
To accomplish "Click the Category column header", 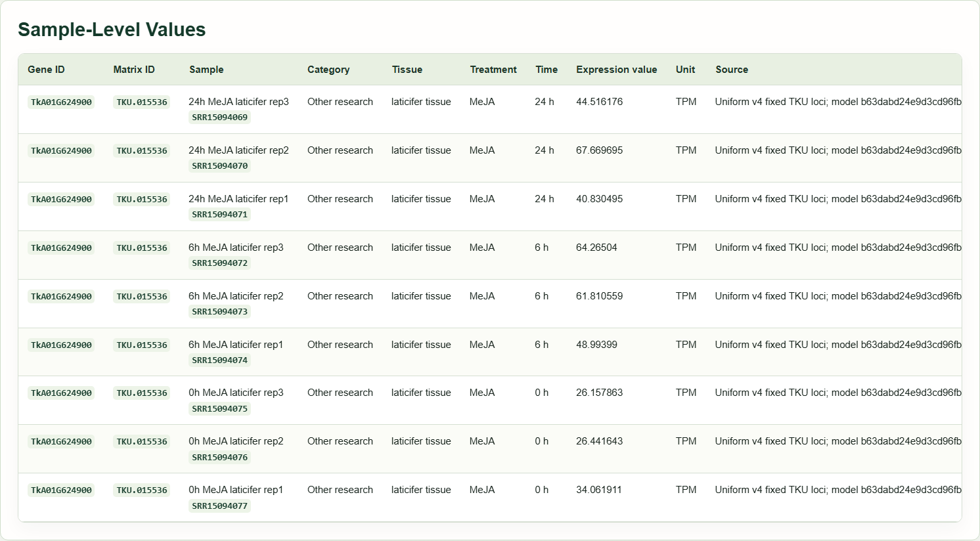I will click(x=328, y=70).
